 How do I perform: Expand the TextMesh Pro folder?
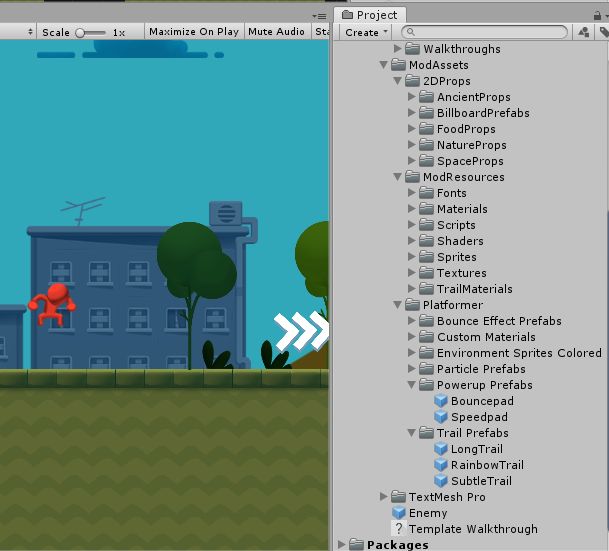point(385,497)
